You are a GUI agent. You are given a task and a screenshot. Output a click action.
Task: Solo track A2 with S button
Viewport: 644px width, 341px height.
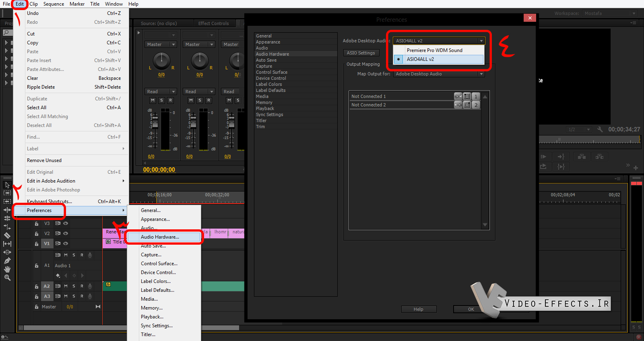[x=74, y=286]
